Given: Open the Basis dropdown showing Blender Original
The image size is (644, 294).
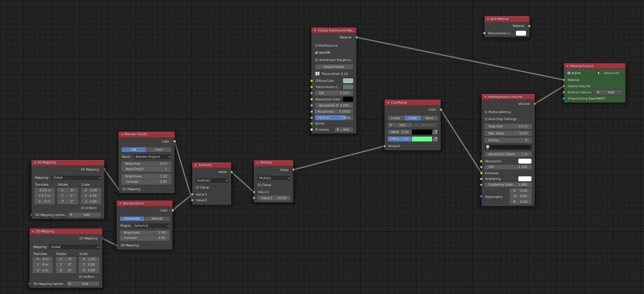Looking at the screenshot, I should pos(152,157).
